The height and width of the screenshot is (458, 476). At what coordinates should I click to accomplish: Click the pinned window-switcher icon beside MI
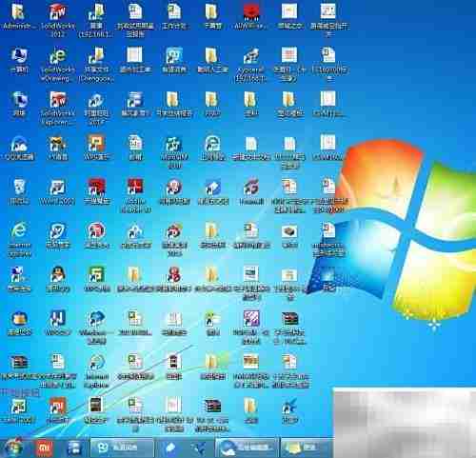click(74, 448)
